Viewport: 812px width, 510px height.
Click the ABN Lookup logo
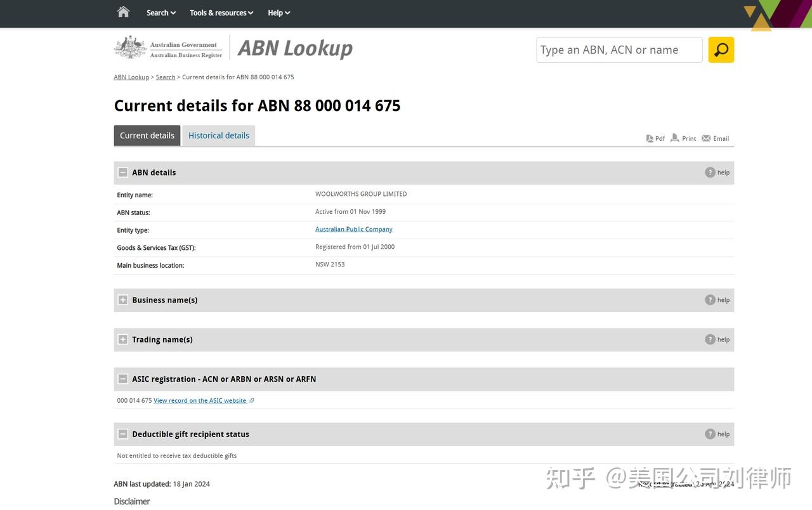(295, 48)
